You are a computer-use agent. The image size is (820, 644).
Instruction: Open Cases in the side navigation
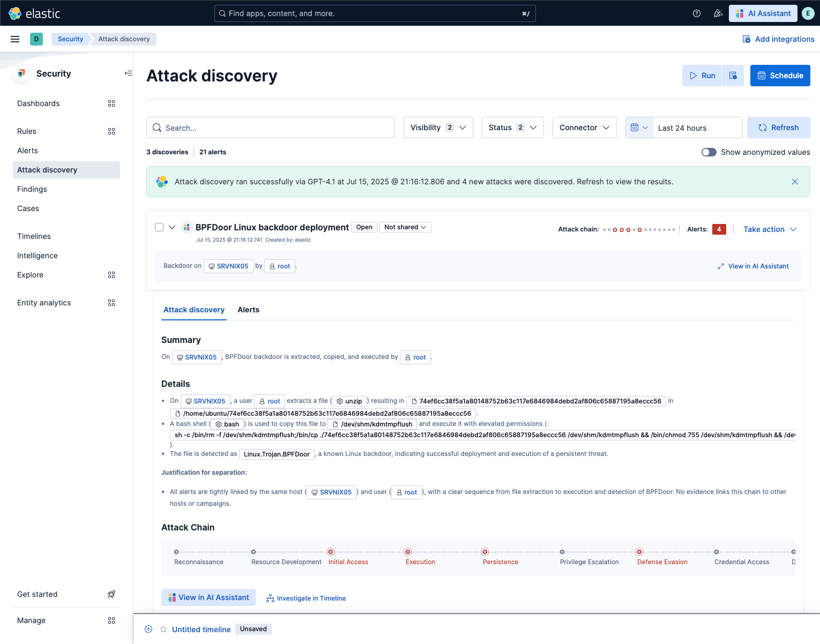point(28,208)
